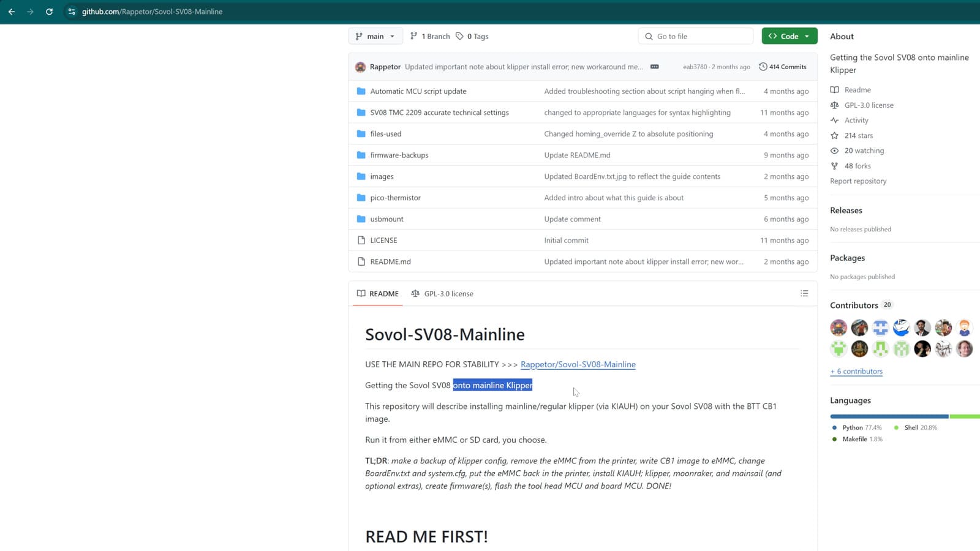The width and height of the screenshot is (980, 551).
Task: Click the stars icon in About
Action: coord(834,135)
